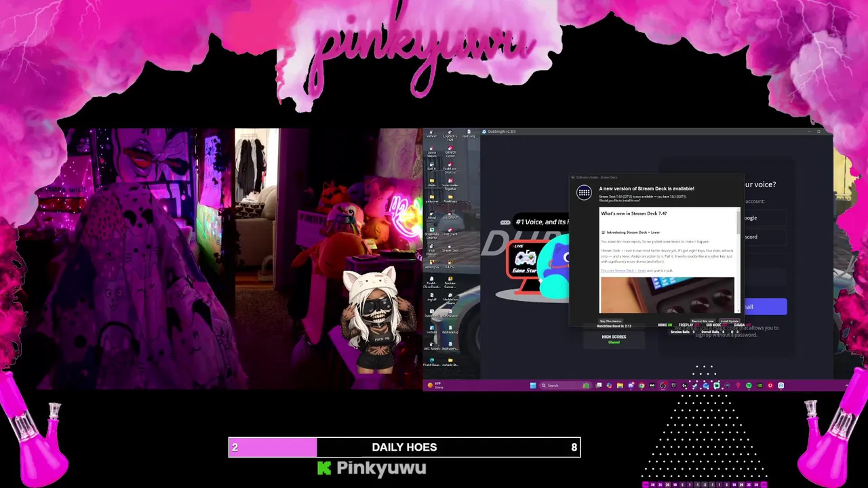The image size is (868, 488).
Task: Open NVIDIA app from the taskbar
Action: pos(759,386)
